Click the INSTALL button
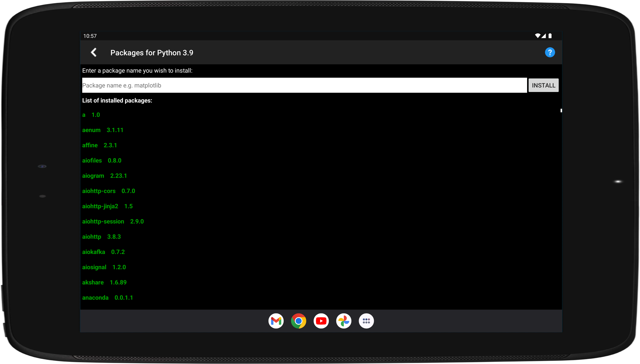This screenshot has width=640, height=364. click(543, 86)
